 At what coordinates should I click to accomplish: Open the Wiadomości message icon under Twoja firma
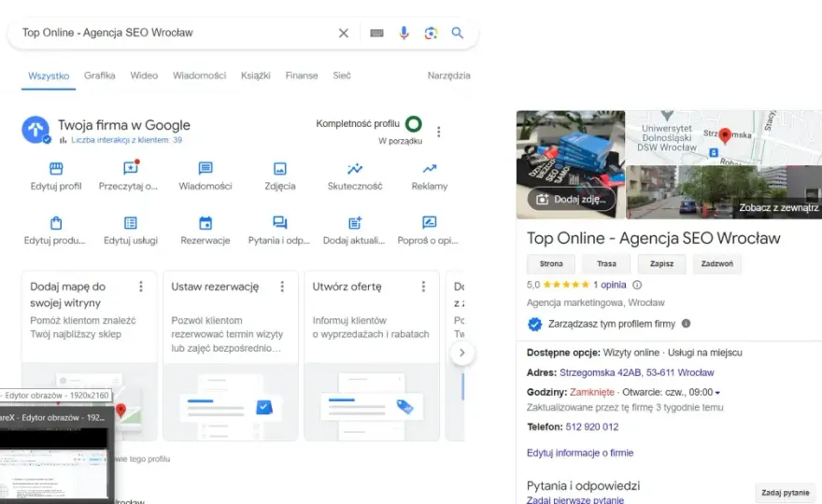pyautogui.click(x=205, y=168)
